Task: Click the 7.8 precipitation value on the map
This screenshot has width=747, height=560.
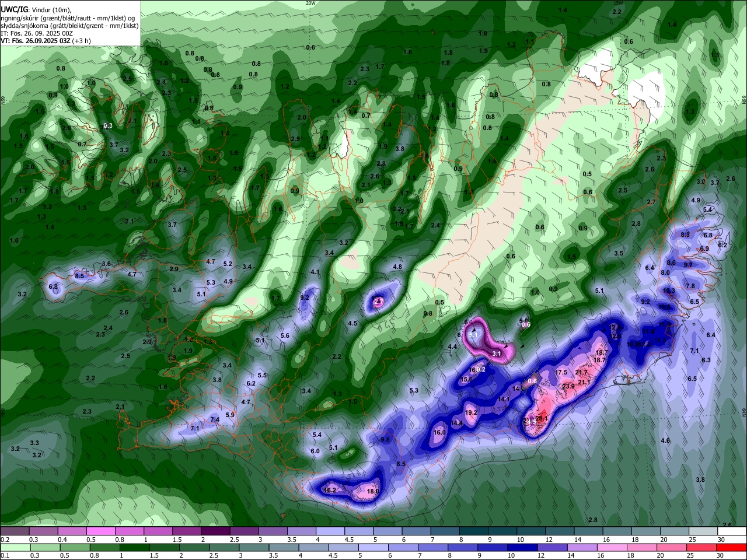Action: [690, 286]
